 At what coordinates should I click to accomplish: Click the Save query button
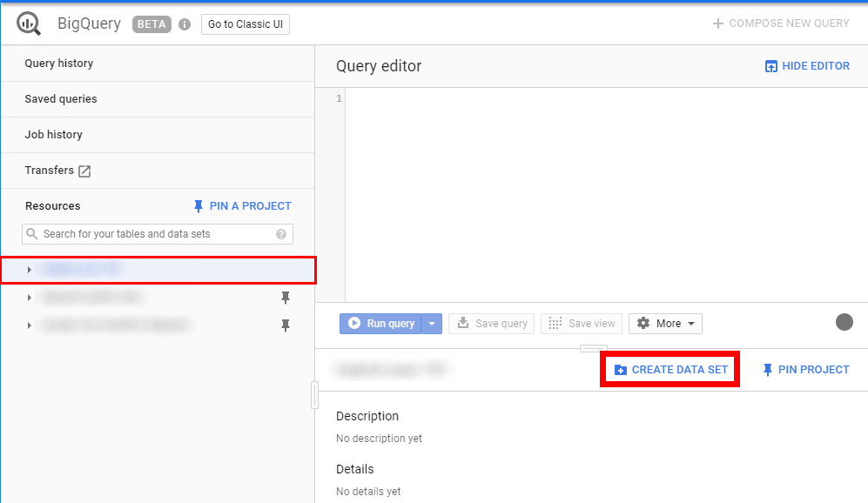click(x=492, y=323)
